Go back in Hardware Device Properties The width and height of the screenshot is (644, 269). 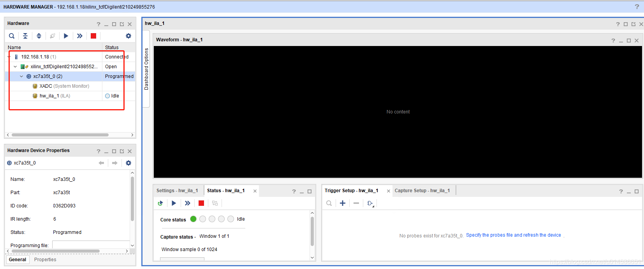[102, 163]
